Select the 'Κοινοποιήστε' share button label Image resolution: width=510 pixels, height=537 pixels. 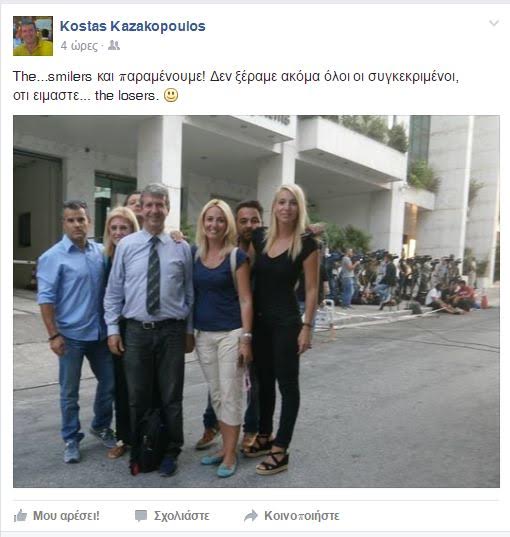point(301,516)
